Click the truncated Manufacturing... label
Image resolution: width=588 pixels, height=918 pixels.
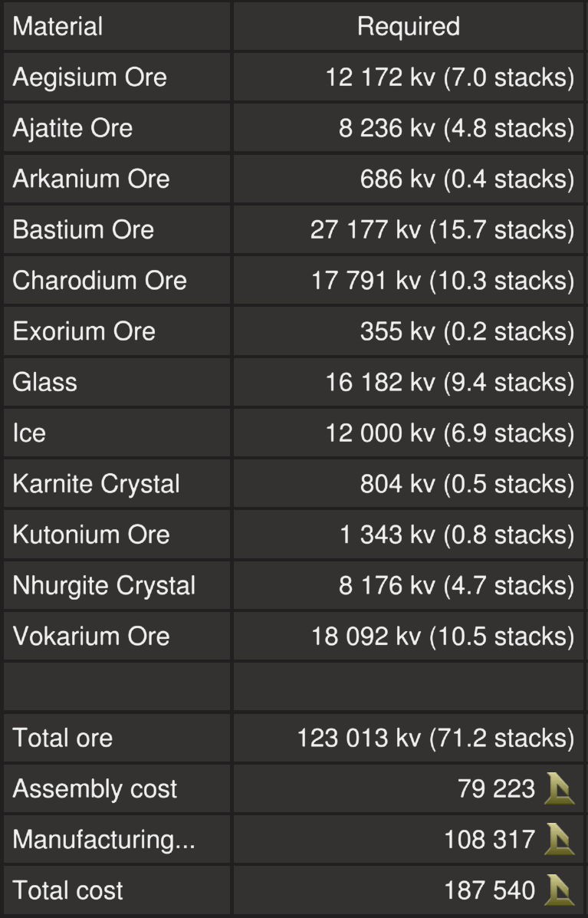click(104, 840)
